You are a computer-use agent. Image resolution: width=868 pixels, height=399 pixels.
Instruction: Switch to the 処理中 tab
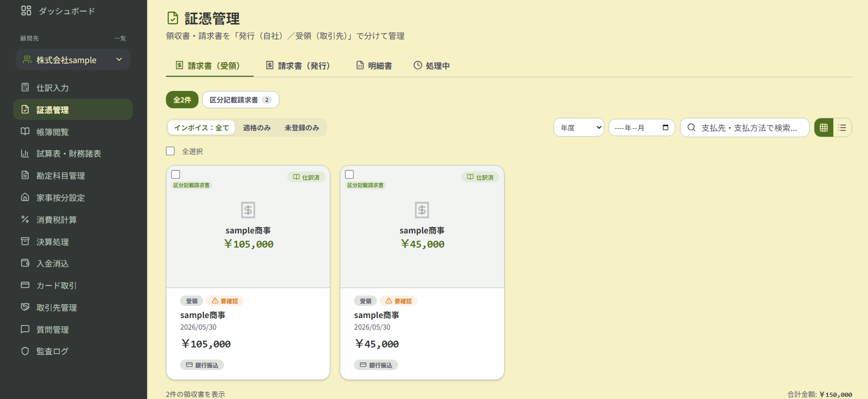point(432,66)
